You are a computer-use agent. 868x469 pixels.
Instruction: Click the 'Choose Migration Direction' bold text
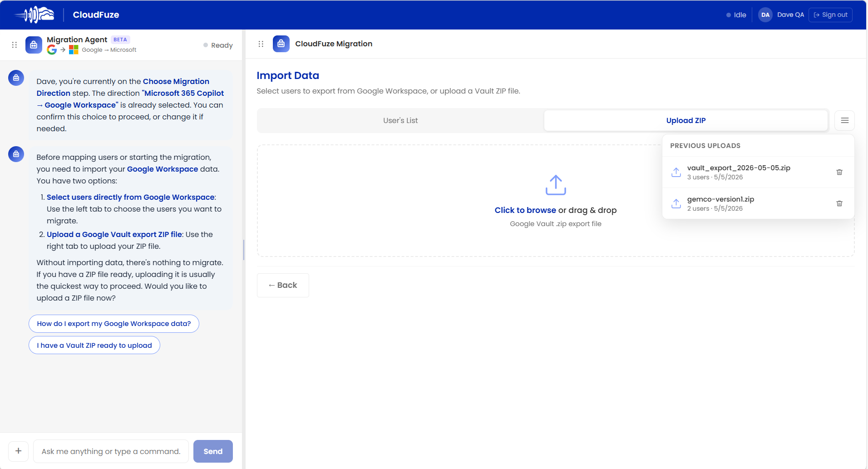[x=123, y=87]
